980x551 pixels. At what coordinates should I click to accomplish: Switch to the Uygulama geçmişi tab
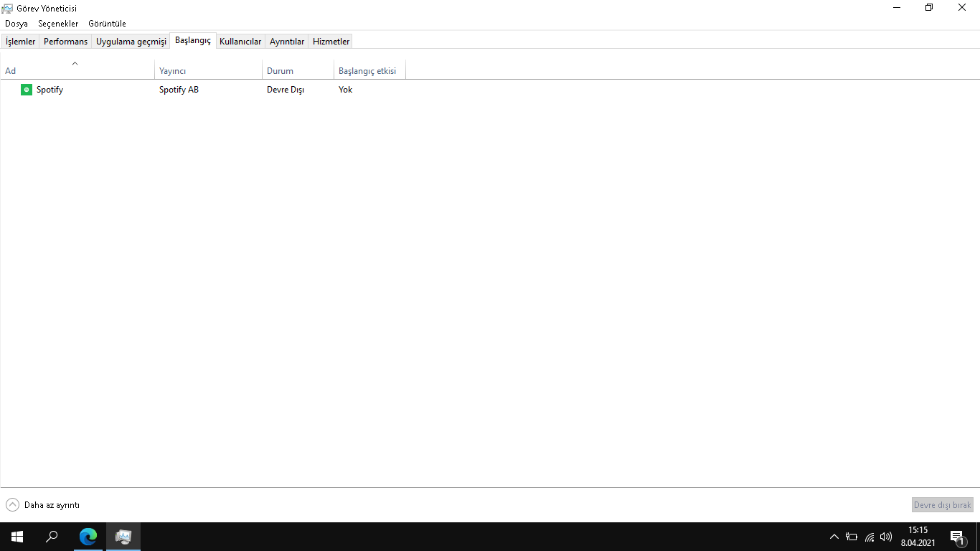click(131, 42)
